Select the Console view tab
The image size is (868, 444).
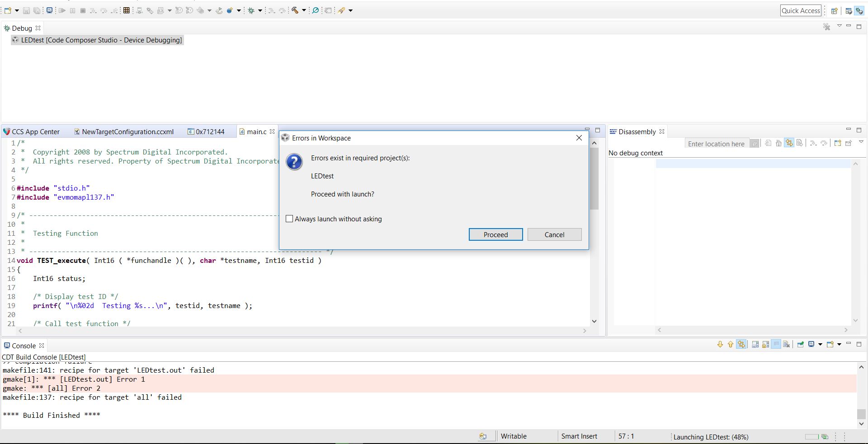24,346
